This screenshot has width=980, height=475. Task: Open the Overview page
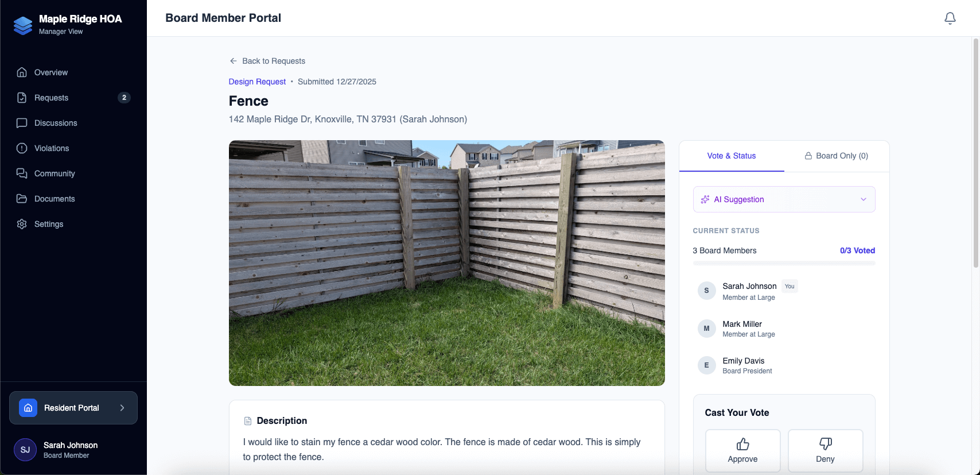pos(73,72)
